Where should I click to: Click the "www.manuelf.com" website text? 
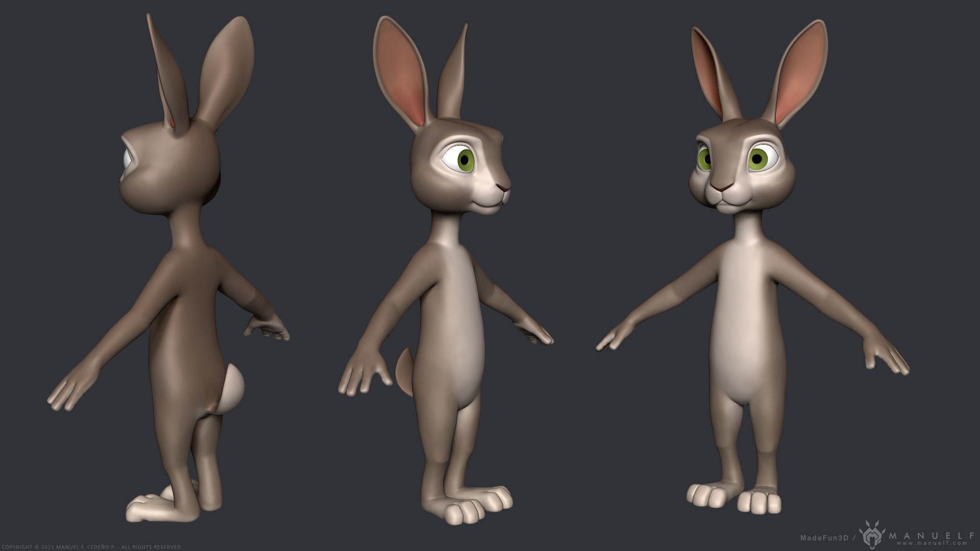(x=933, y=544)
